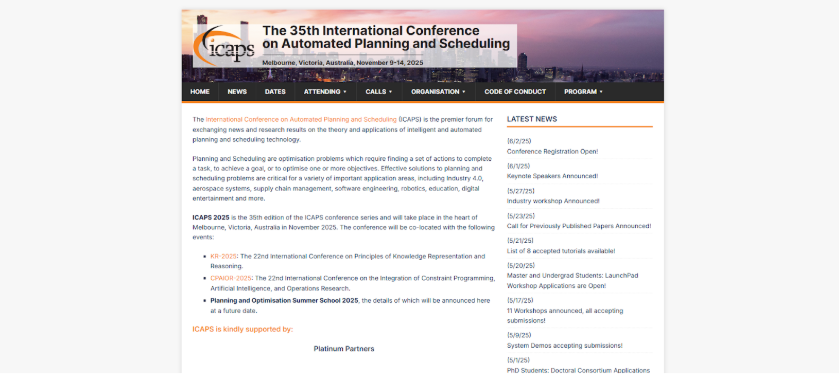
Task: Go to the NEWS page
Action: (237, 91)
